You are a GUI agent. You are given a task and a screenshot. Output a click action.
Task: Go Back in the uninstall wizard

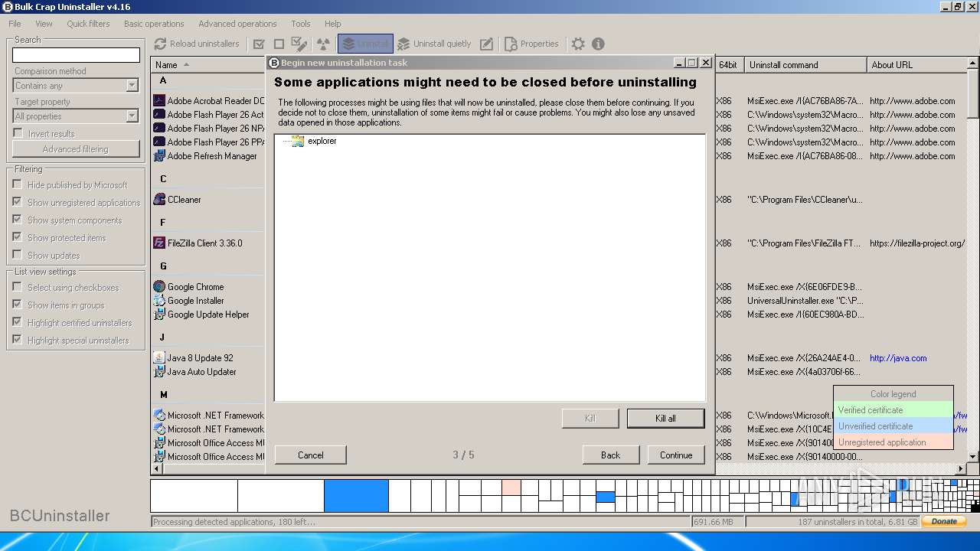coord(610,455)
